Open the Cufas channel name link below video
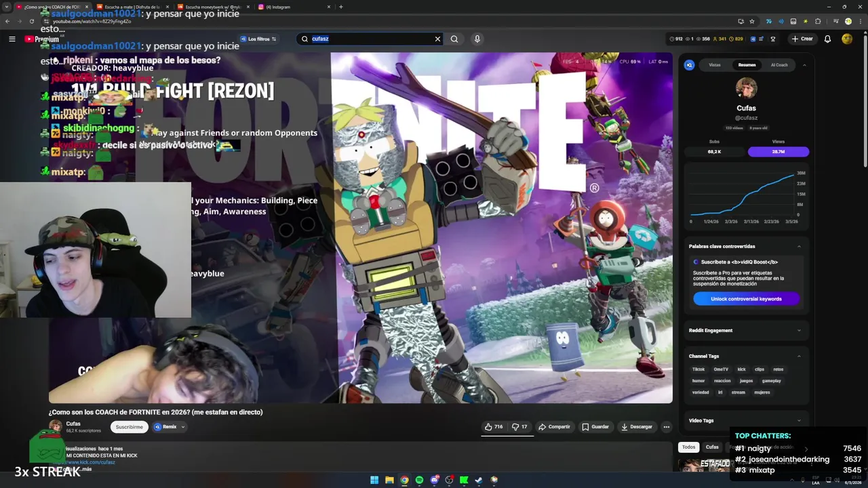Image resolution: width=868 pixels, height=488 pixels. pyautogui.click(x=73, y=424)
